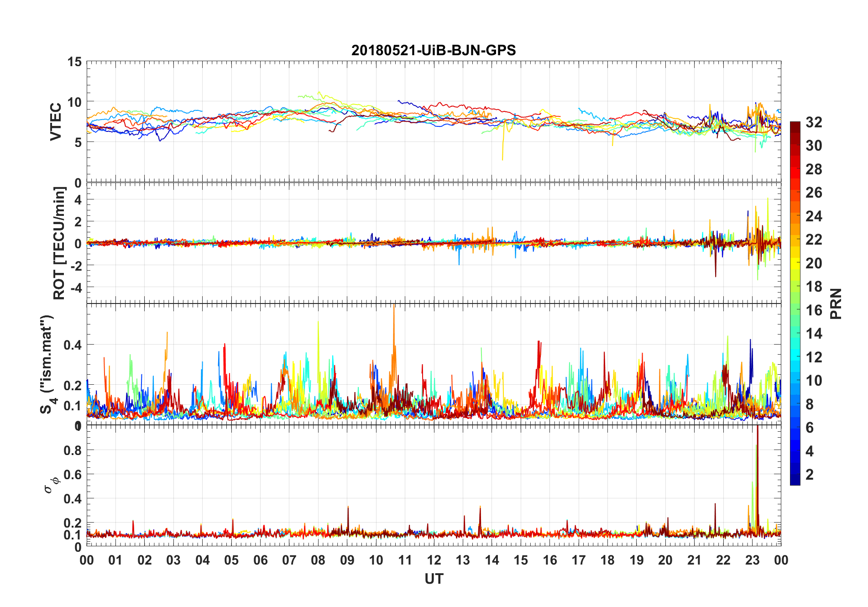Viewport: 868px width, 607px height.
Task: Click the UT x-axis label
Action: click(434, 579)
